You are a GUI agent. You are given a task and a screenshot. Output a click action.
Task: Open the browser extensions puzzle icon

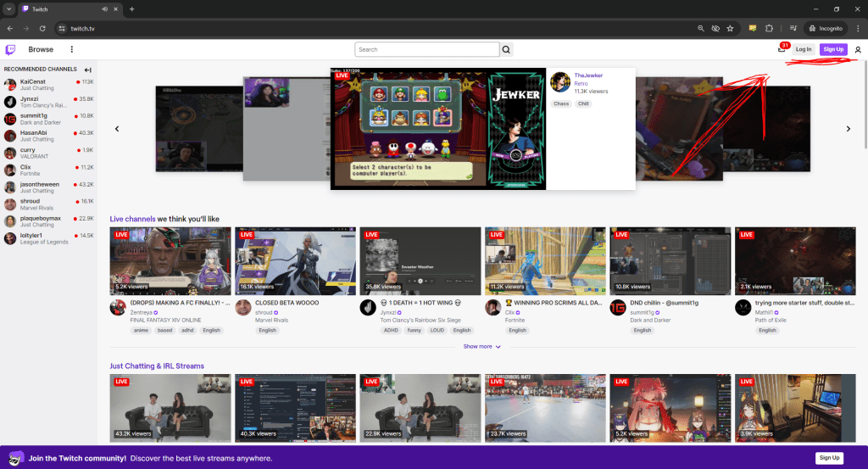click(770, 28)
